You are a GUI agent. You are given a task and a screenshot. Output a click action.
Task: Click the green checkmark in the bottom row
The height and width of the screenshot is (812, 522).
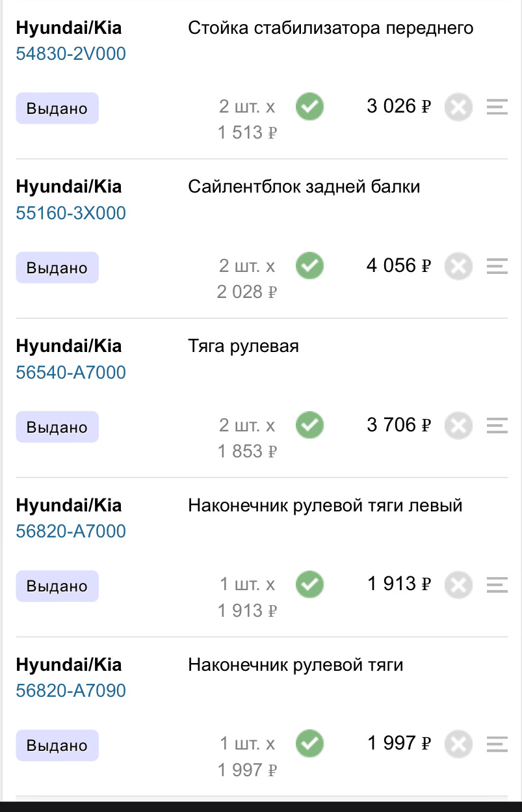coord(309,743)
